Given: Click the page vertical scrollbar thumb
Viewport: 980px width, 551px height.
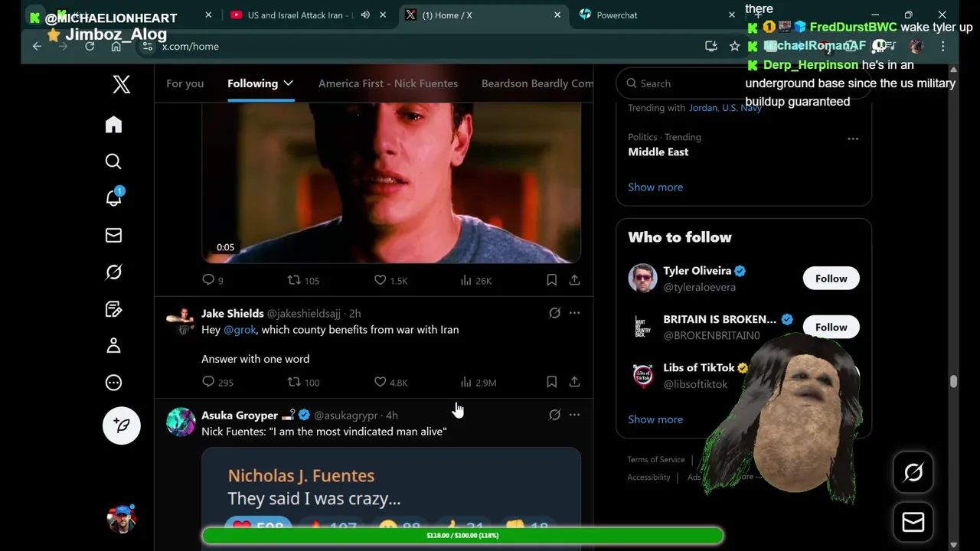Looking at the screenshot, I should pos(953,381).
